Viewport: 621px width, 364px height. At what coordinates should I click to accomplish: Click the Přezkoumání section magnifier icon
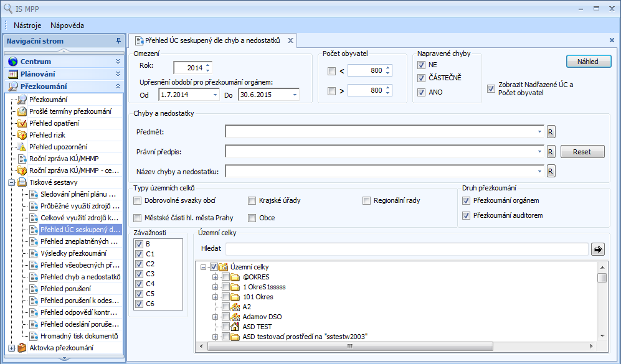pos(13,86)
